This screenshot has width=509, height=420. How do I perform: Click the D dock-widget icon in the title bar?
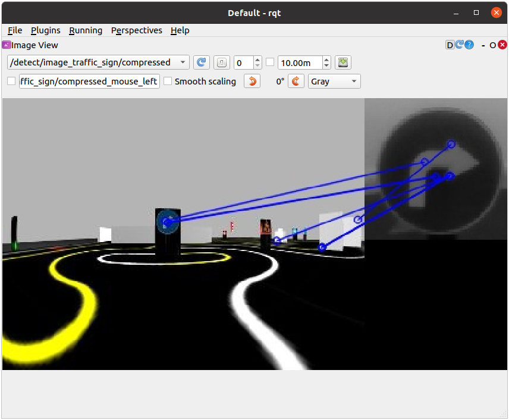click(x=450, y=45)
